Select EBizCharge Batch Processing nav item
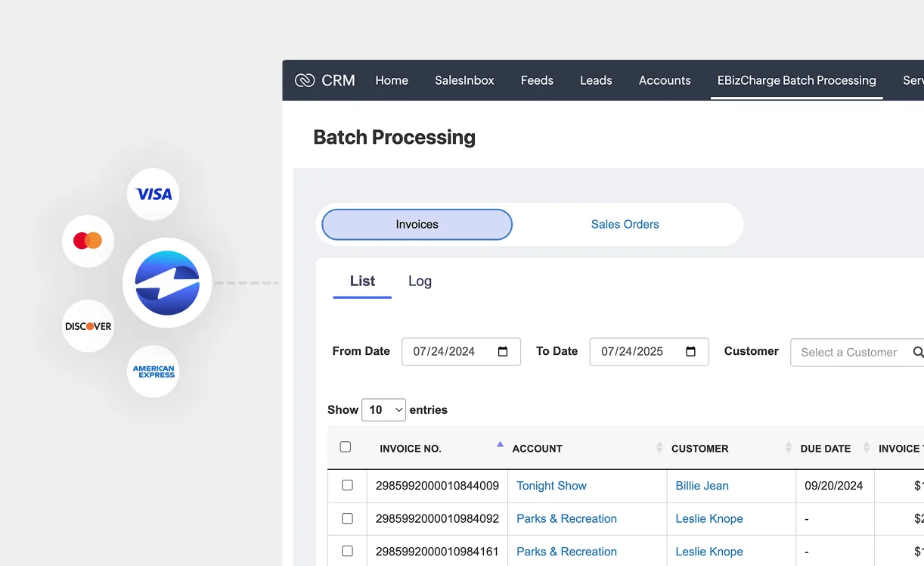 click(797, 80)
